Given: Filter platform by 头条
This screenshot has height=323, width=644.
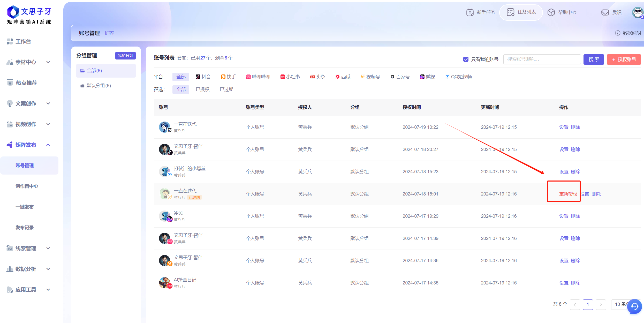Looking at the screenshot, I should (x=317, y=77).
